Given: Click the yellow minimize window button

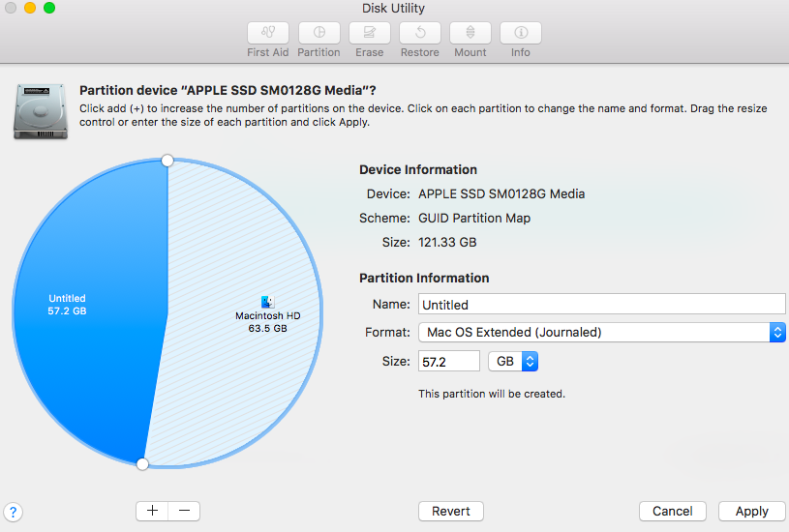Looking at the screenshot, I should (30, 8).
